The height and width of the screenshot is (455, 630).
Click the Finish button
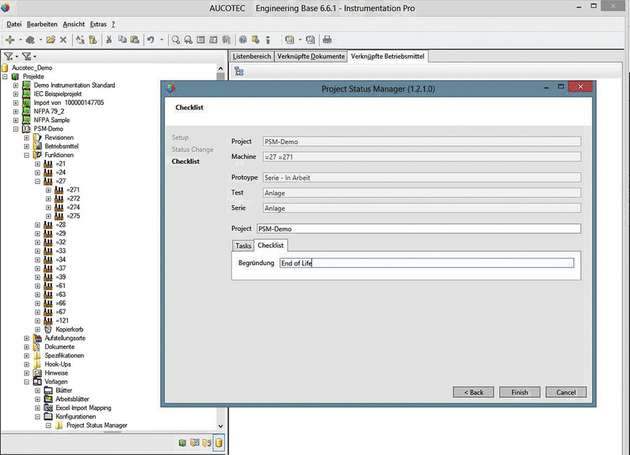[x=520, y=392]
